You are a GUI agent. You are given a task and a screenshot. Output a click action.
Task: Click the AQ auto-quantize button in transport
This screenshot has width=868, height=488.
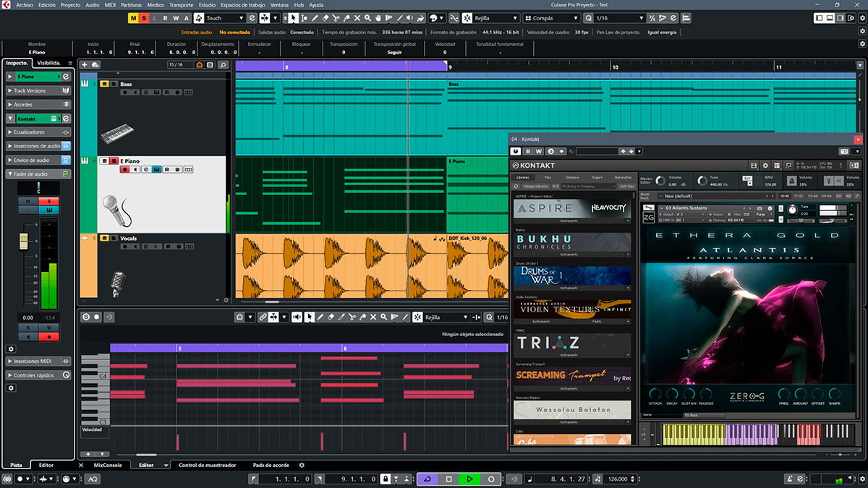pyautogui.click(x=93, y=479)
